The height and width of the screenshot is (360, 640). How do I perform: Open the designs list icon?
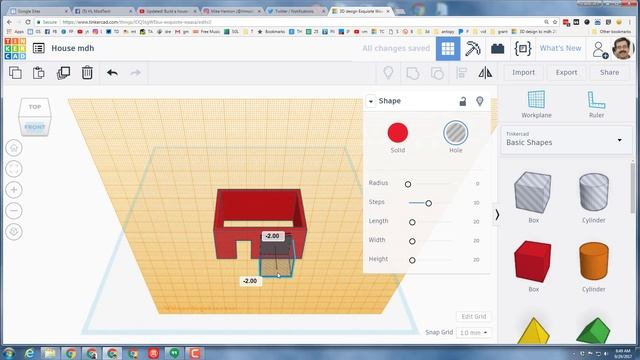(39, 48)
